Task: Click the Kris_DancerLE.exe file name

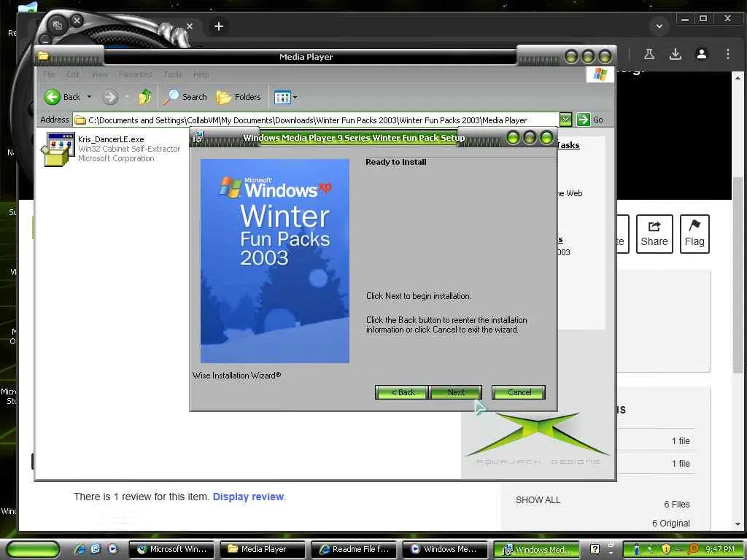Action: coord(111,139)
